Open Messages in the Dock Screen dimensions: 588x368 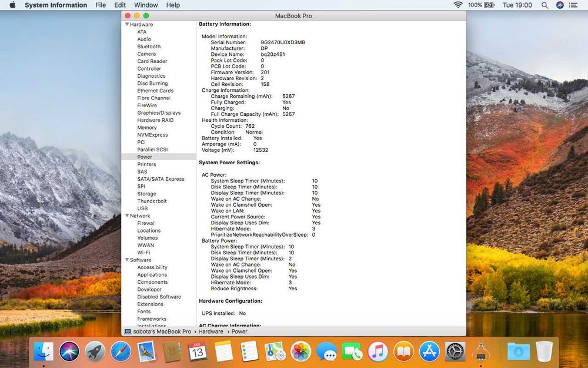pyautogui.click(x=326, y=352)
